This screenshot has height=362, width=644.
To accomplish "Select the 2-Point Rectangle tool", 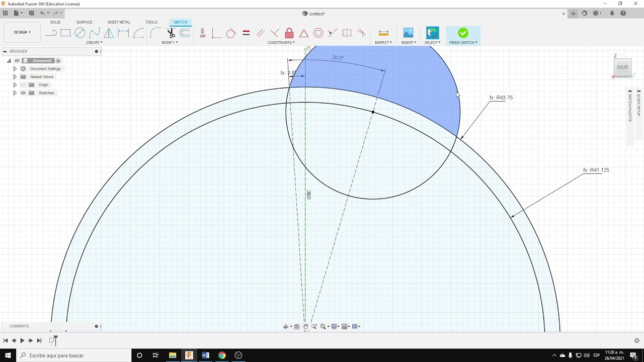I will click(65, 33).
